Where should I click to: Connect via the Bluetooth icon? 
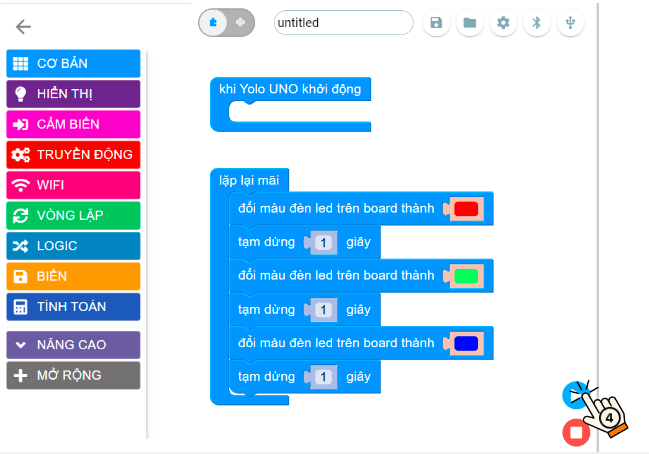[x=537, y=23]
